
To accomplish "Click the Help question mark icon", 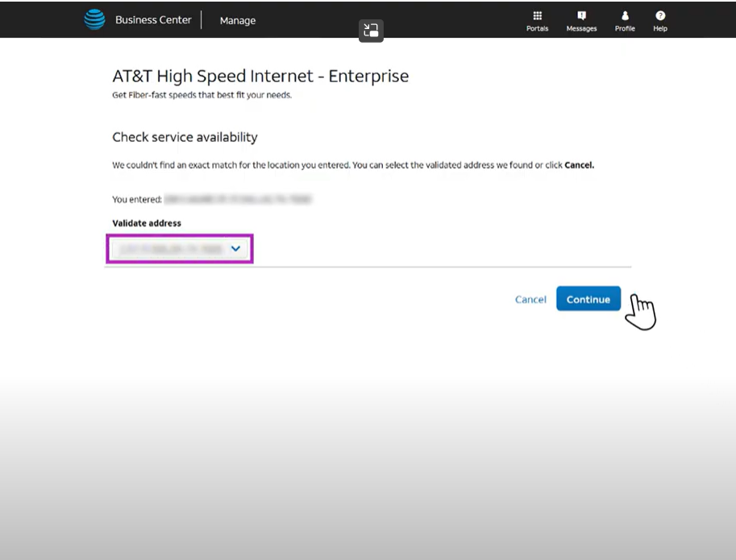I will pos(660,15).
